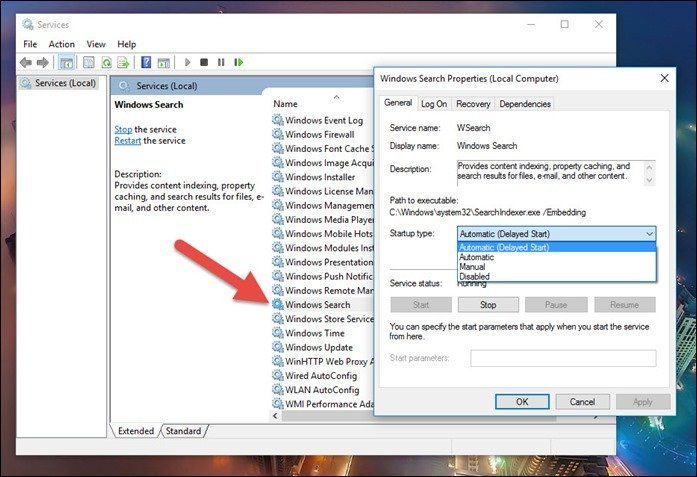Click the Pause Service toolbar icon

click(x=221, y=62)
